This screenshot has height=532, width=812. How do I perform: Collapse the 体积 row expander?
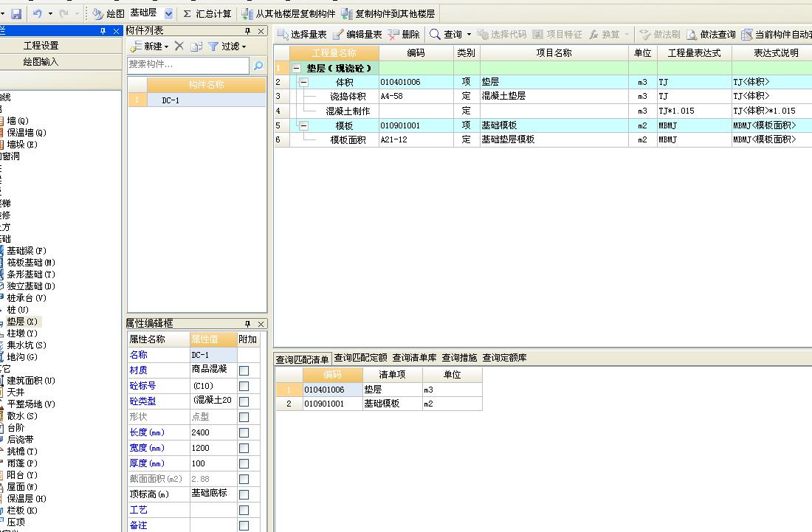(303, 82)
